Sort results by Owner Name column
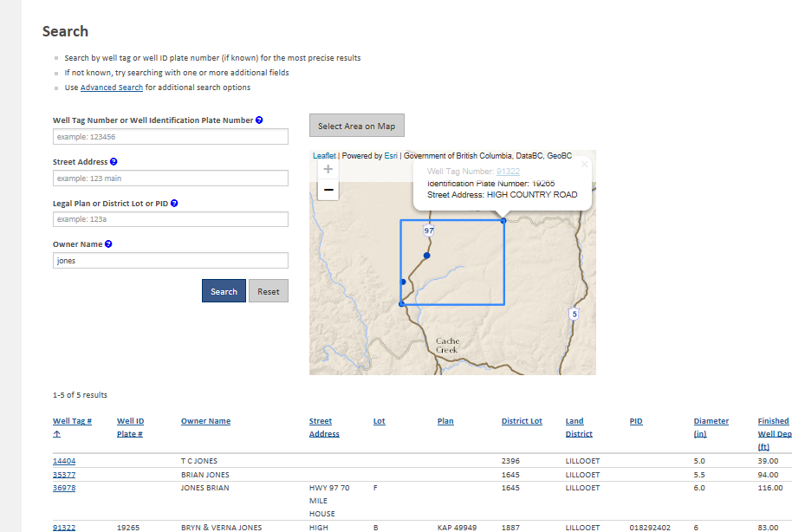Screen dimensions: 792x532 click(205, 420)
